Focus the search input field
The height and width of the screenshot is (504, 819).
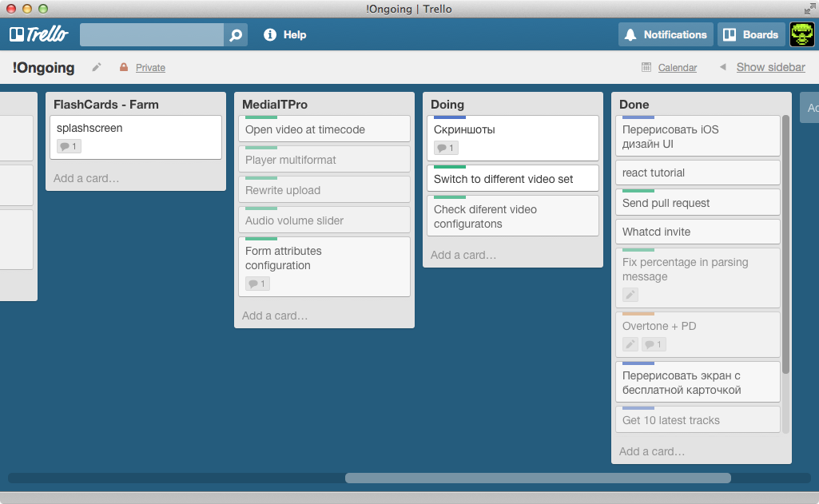tap(152, 35)
